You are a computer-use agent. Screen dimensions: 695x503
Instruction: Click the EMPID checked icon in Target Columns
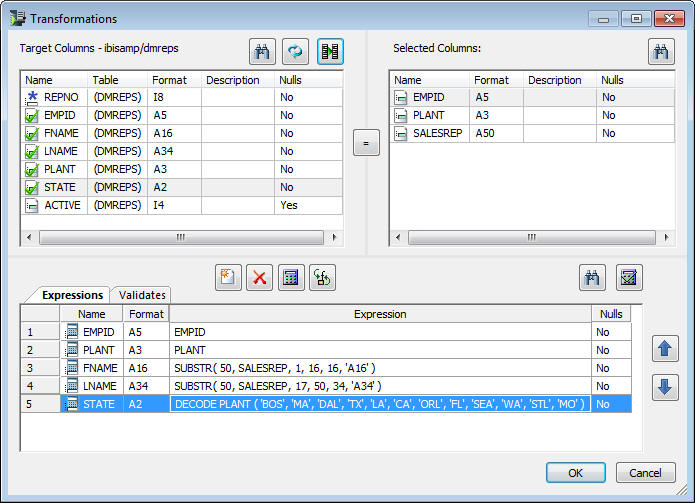pos(32,116)
